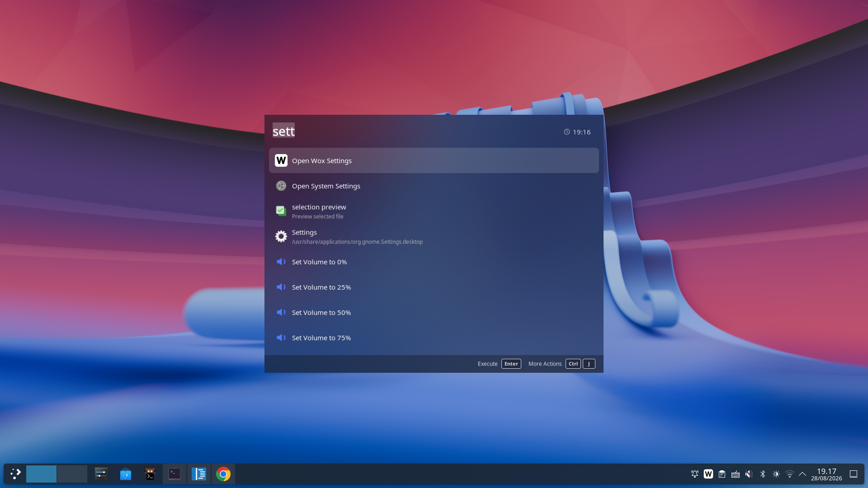Click the Execute label in footer
The width and height of the screenshot is (868, 488).
(487, 364)
